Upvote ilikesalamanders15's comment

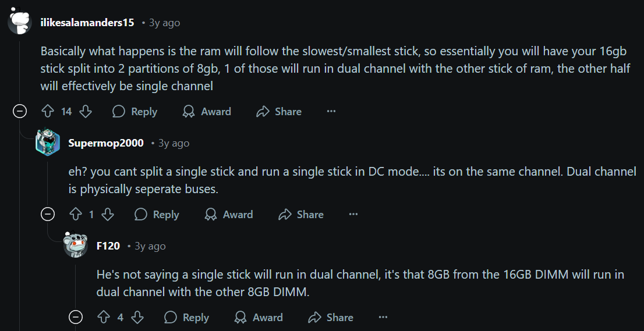pos(48,112)
